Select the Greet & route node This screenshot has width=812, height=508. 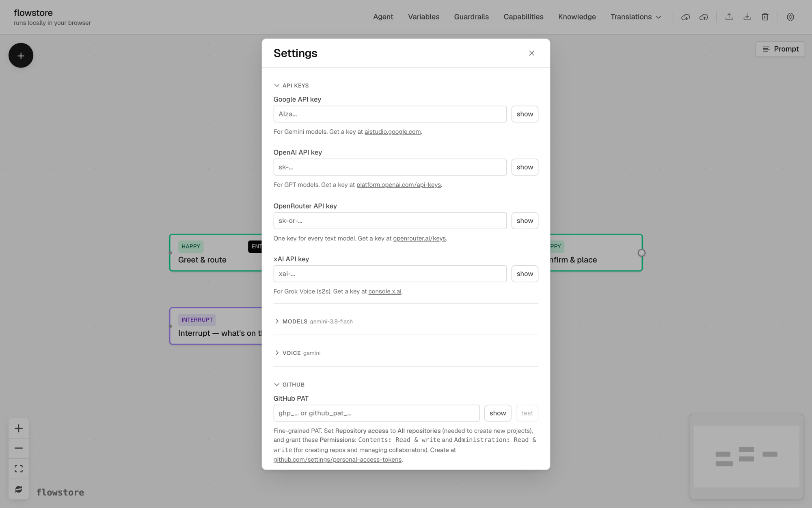tap(216, 253)
